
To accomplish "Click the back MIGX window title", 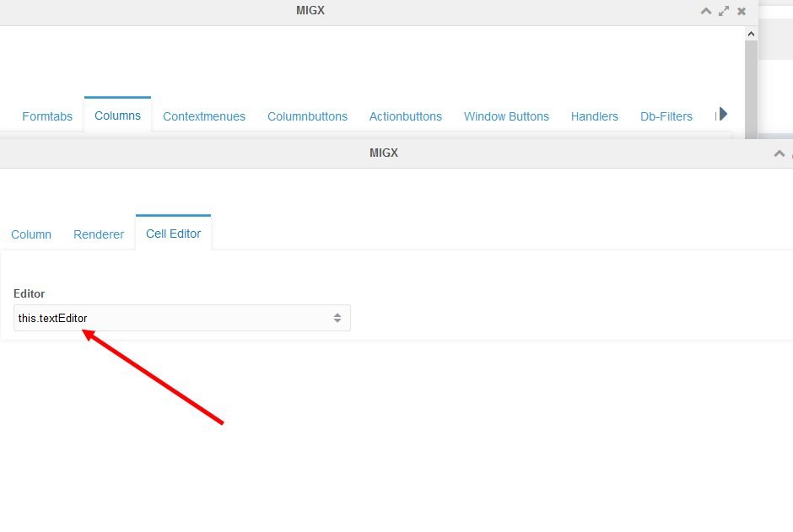I will click(310, 11).
